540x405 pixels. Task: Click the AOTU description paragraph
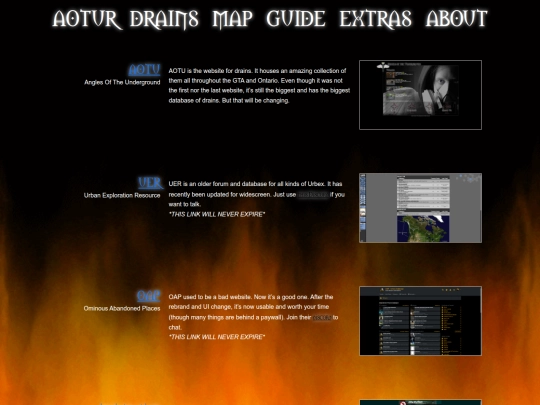click(x=259, y=86)
